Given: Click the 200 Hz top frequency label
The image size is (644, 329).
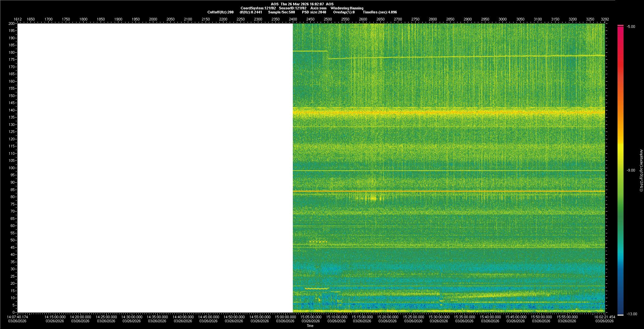Looking at the screenshot, I should coord(12,23).
